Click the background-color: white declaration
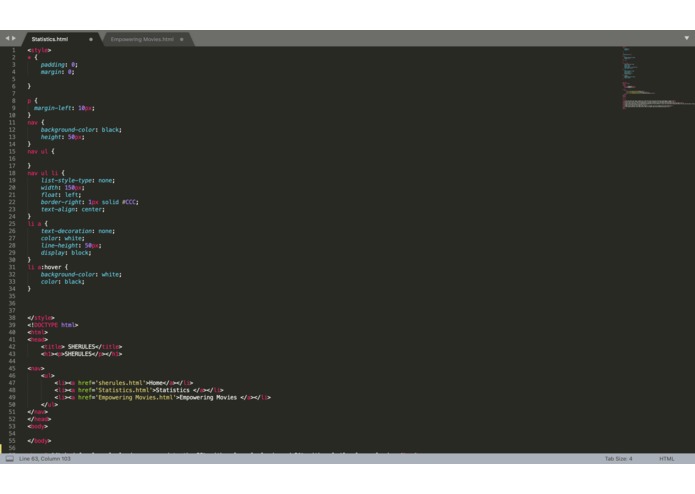The image size is (695, 494). [81, 275]
